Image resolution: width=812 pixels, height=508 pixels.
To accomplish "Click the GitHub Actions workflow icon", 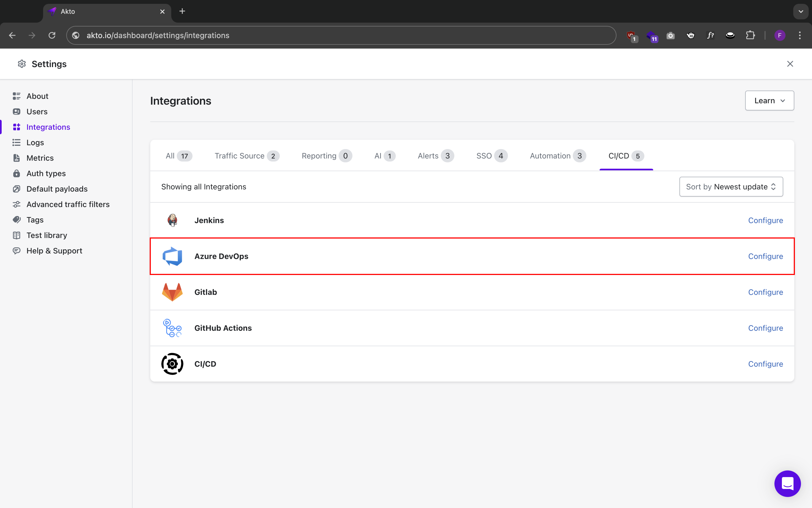I will pos(172,328).
